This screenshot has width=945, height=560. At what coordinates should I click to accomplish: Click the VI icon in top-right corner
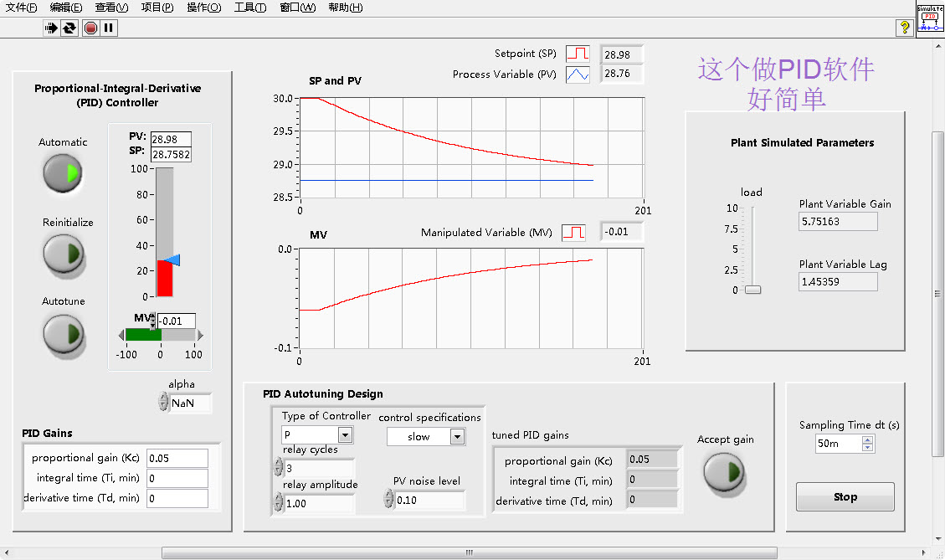(930, 18)
